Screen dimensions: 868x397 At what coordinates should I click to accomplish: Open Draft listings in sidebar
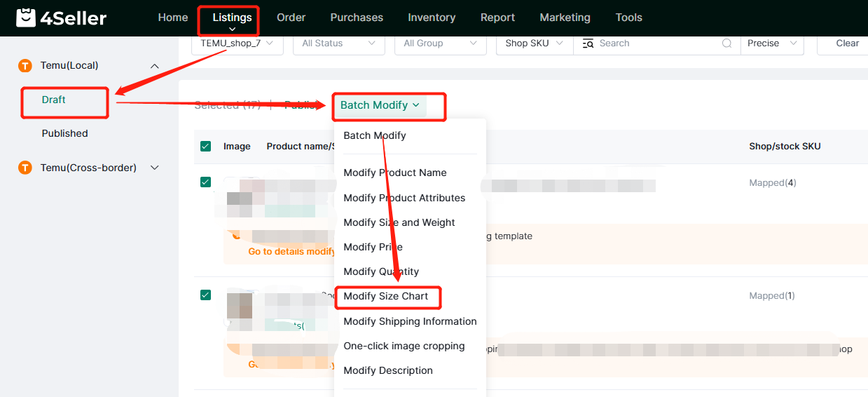54,100
